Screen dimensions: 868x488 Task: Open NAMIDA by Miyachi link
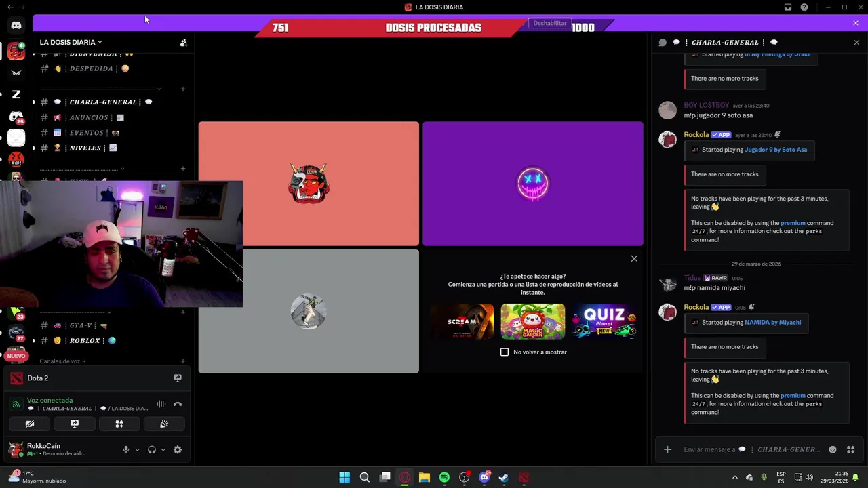pos(772,322)
